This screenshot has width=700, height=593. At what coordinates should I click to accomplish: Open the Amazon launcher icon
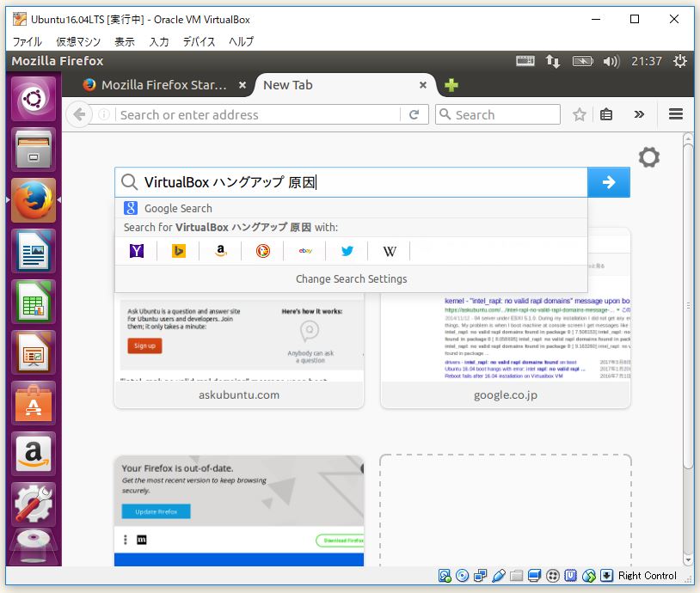34,455
